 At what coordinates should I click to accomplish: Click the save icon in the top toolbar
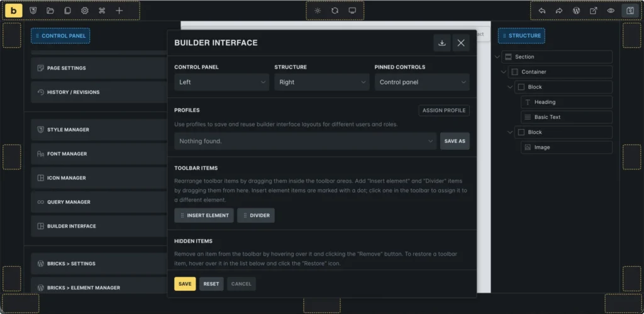coord(630,11)
